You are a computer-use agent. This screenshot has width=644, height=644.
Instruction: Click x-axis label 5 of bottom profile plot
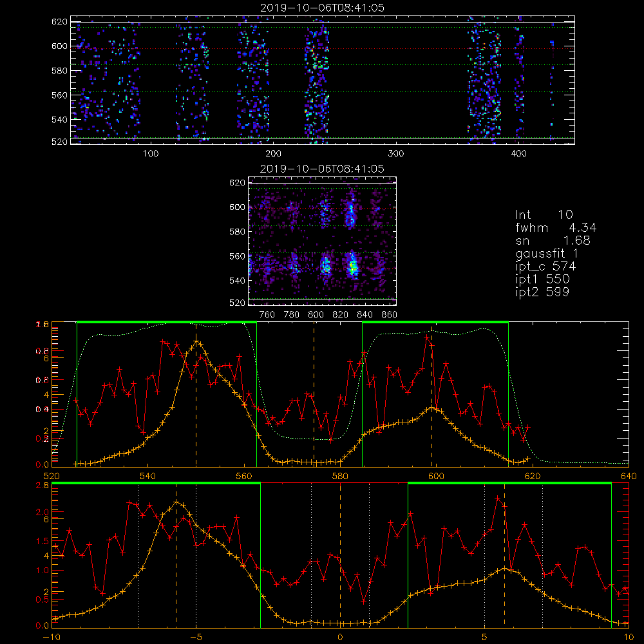click(x=485, y=638)
